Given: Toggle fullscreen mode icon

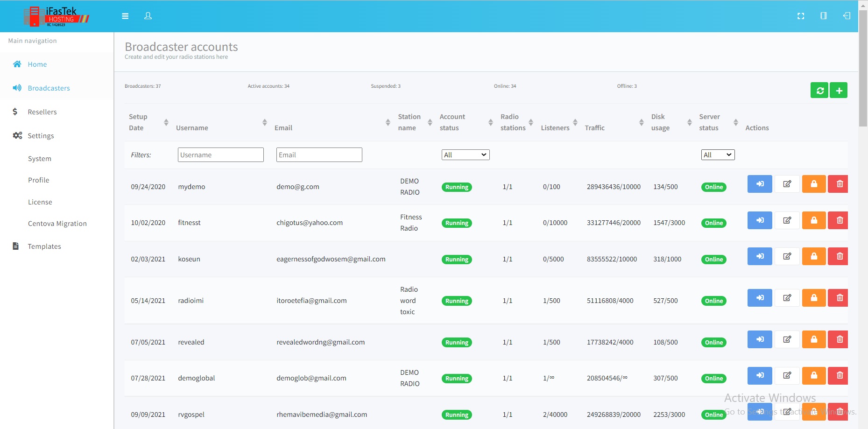Looking at the screenshot, I should [x=801, y=16].
